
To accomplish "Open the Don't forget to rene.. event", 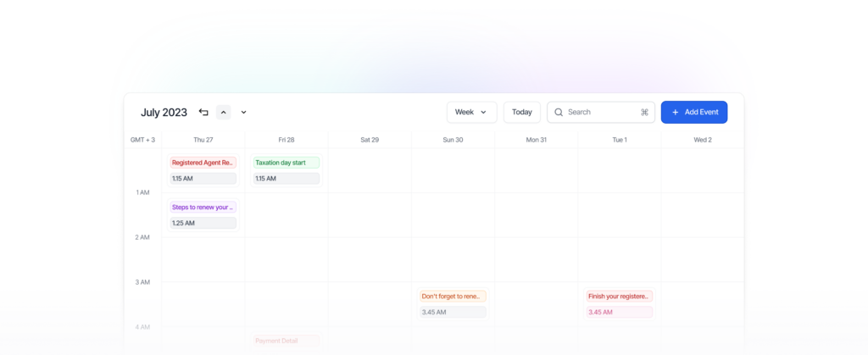I will [453, 297].
